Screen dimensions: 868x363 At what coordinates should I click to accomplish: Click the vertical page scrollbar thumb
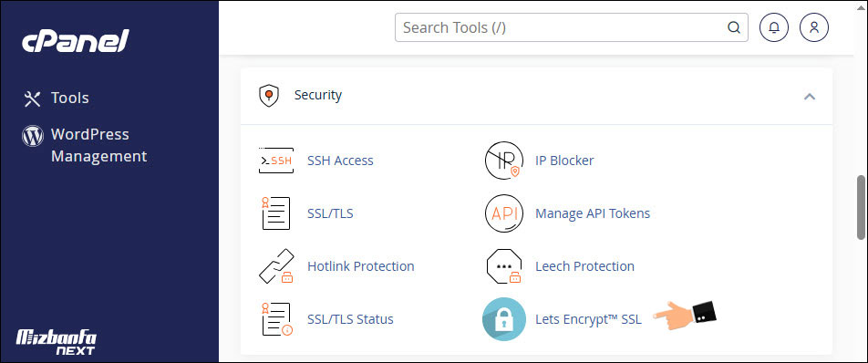tap(862, 208)
